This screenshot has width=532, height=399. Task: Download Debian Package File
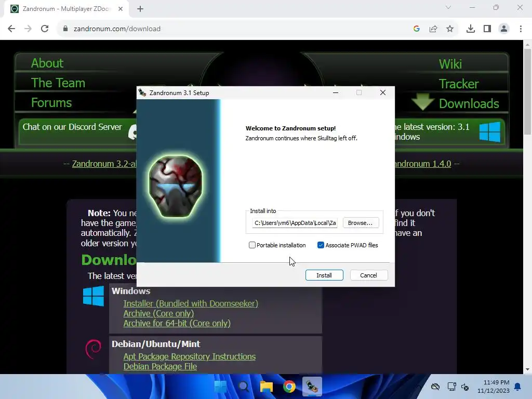click(x=160, y=366)
